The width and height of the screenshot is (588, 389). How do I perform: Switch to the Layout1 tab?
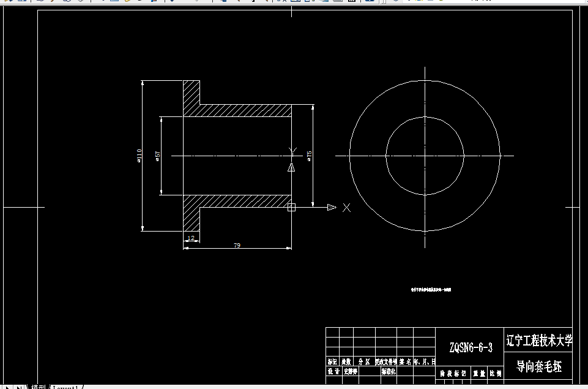[66, 387]
